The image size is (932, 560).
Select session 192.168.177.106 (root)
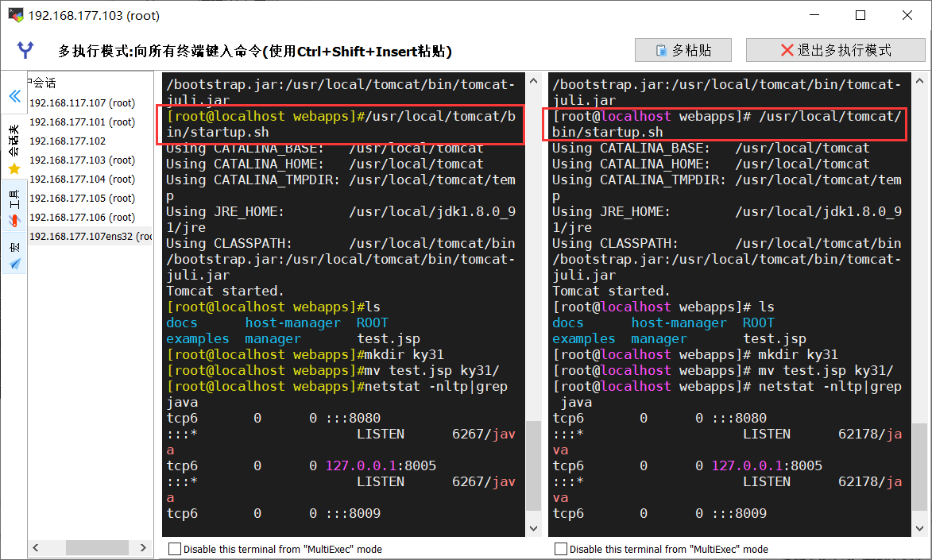(82, 217)
